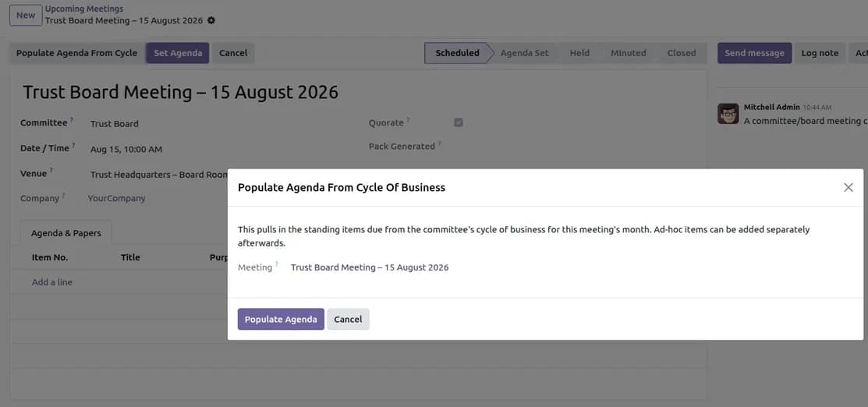868x407 pixels.
Task: Click the help mark next to Committee
Action: (x=72, y=120)
